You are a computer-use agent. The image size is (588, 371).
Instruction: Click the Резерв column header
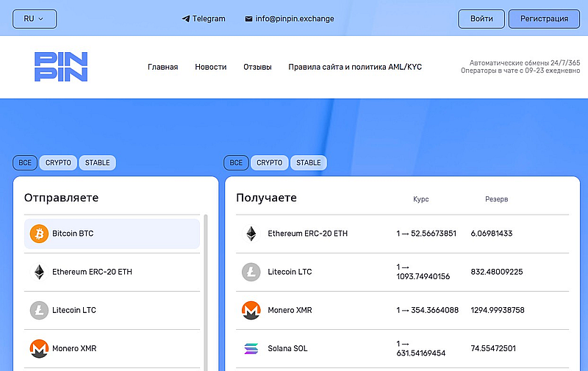[497, 199]
